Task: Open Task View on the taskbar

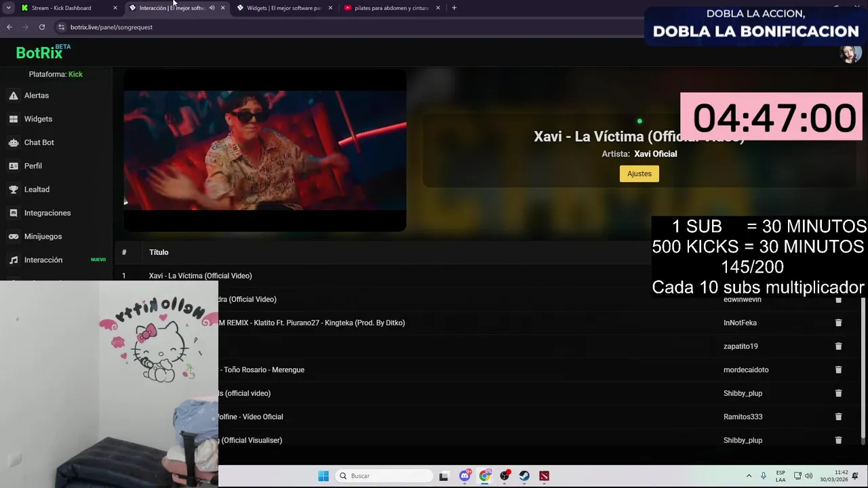Action: tap(443, 476)
